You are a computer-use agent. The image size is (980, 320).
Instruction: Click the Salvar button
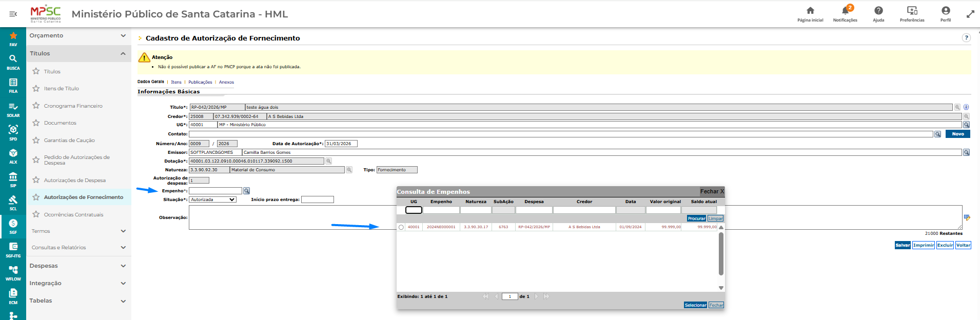pyautogui.click(x=903, y=245)
